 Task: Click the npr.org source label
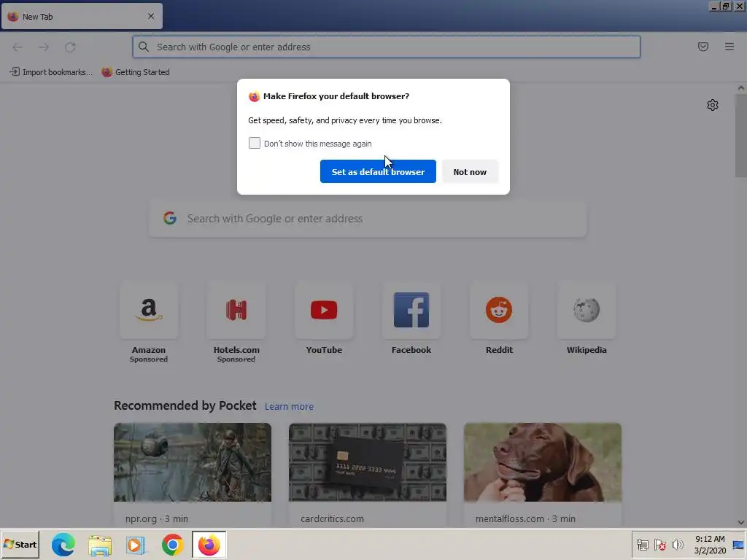click(x=157, y=518)
